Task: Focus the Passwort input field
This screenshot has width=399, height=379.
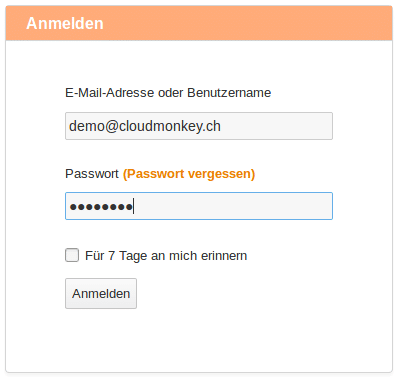Action: pyautogui.click(x=199, y=206)
